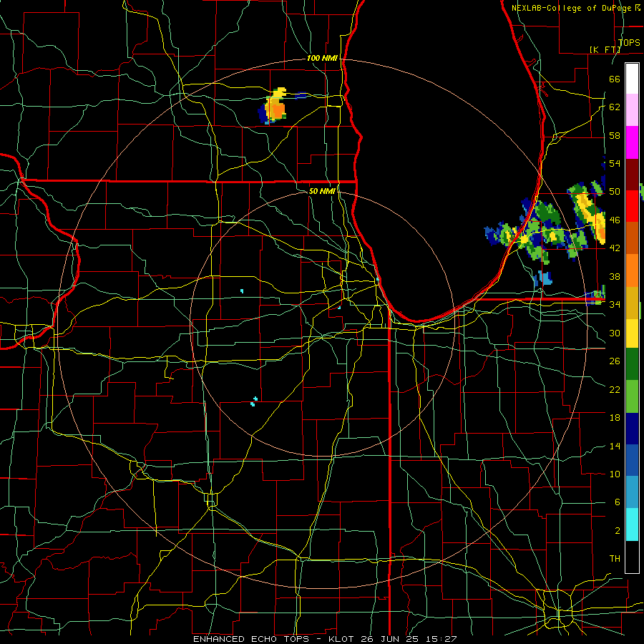The width and height of the screenshot is (644, 644).
Task: Click the "TH" threshold label
Action: click(x=615, y=559)
